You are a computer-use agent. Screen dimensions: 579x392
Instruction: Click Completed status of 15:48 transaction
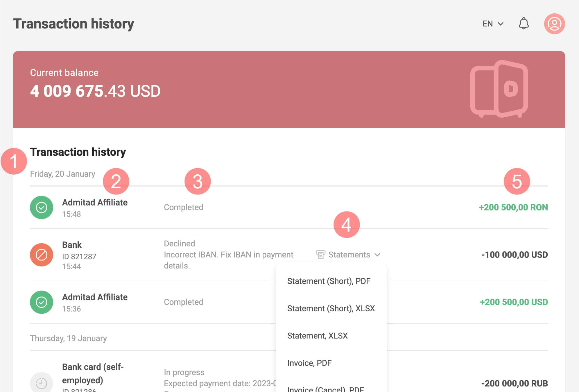[x=183, y=207]
